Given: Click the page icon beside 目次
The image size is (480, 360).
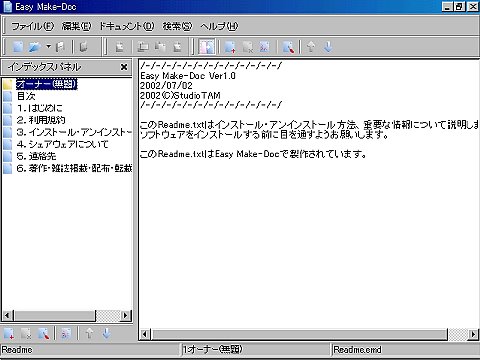Looking at the screenshot, I should tap(8, 96).
